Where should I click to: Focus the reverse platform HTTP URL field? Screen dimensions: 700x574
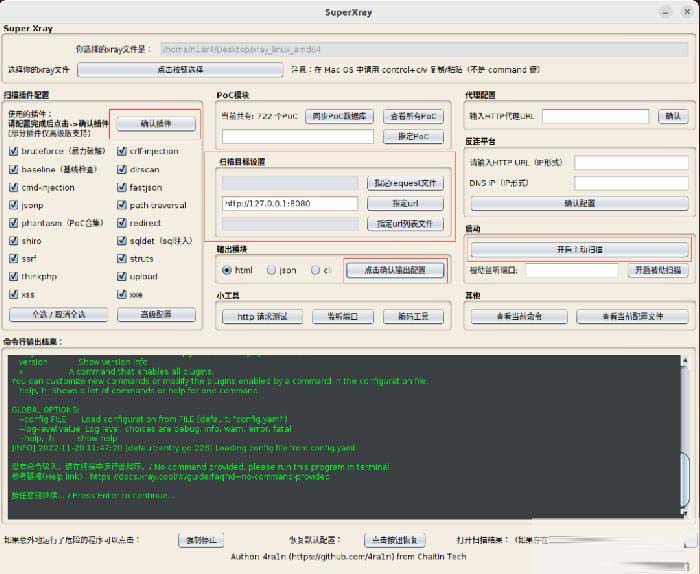tap(631, 162)
